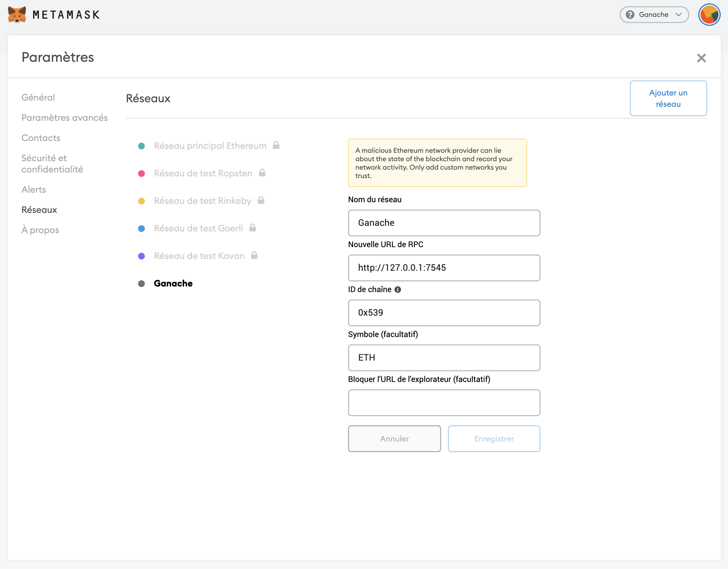Click the chain ID info icon
728x569 pixels.
click(x=398, y=290)
